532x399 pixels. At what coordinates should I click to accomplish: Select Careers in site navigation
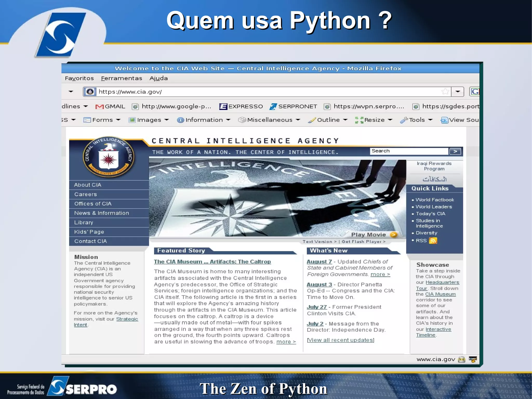pyautogui.click(x=109, y=194)
